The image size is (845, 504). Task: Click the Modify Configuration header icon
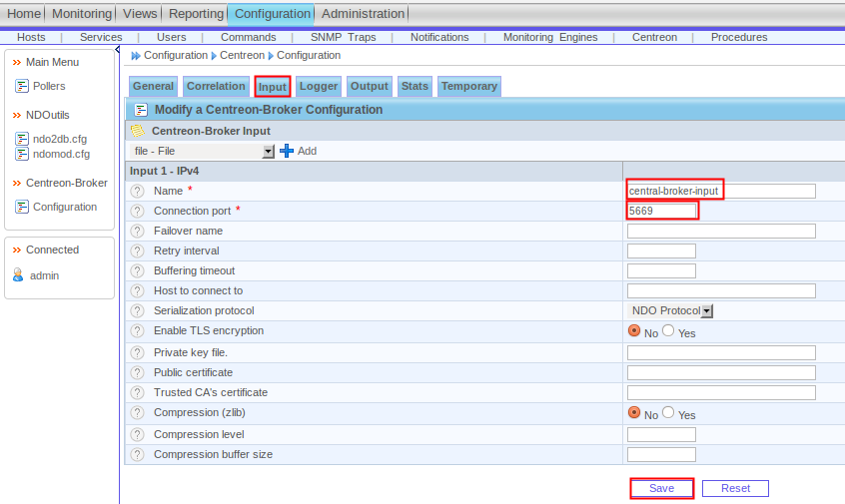(141, 110)
